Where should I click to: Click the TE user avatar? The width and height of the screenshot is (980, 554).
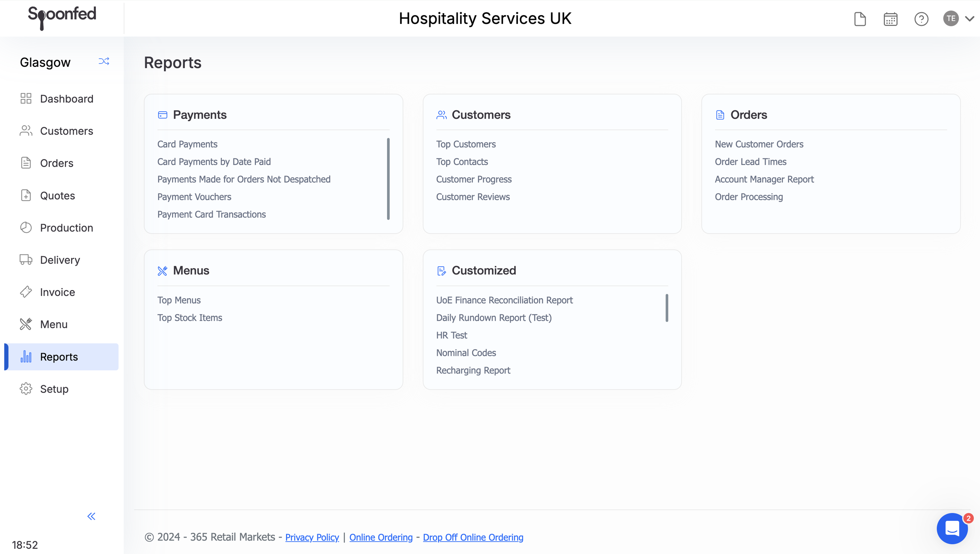click(951, 18)
